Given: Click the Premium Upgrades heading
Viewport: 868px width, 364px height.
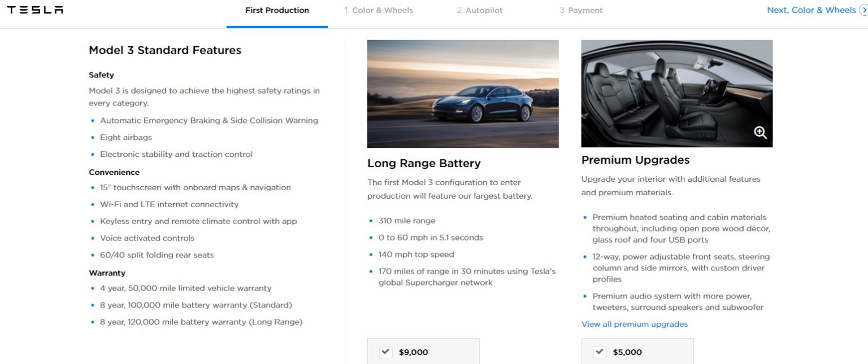Looking at the screenshot, I should pyautogui.click(x=635, y=160).
